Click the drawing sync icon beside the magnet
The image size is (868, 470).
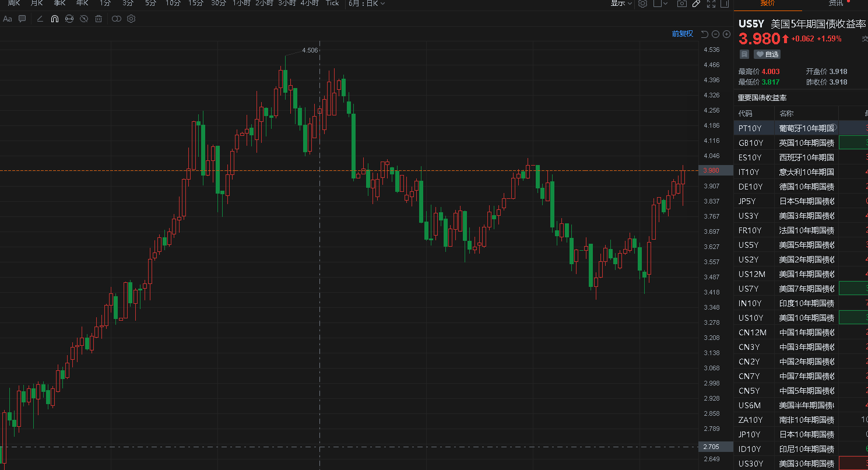(x=69, y=19)
